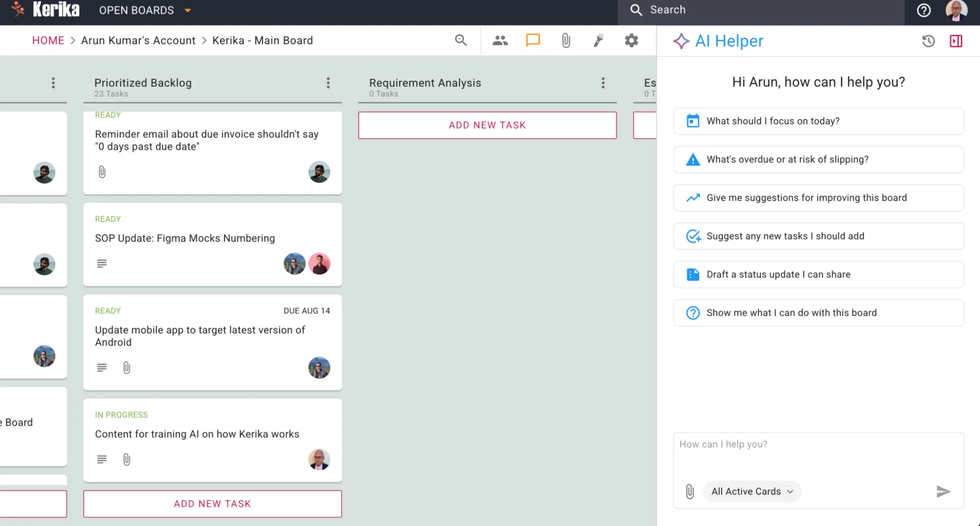The height and width of the screenshot is (526, 980).
Task: Click details icon on Update mobile app card
Action: (102, 368)
